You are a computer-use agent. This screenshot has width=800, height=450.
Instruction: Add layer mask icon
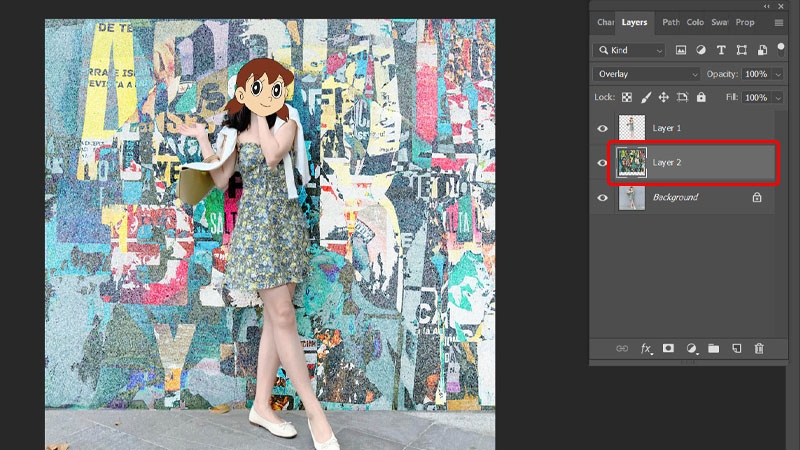668,348
